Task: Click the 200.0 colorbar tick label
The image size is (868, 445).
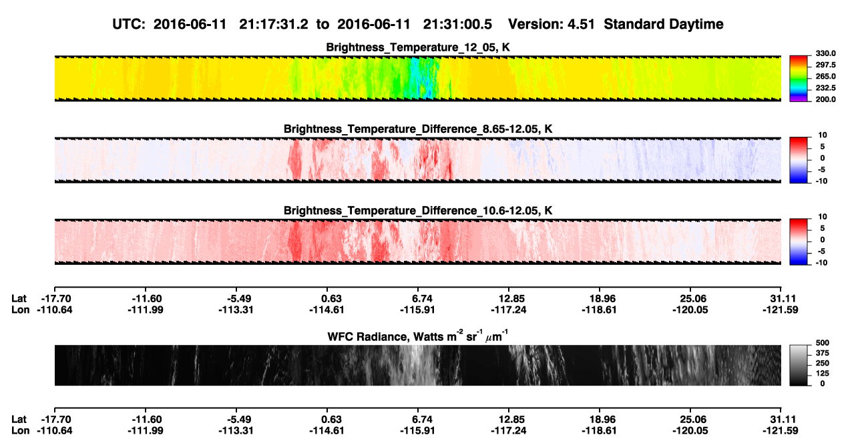Action: (825, 99)
